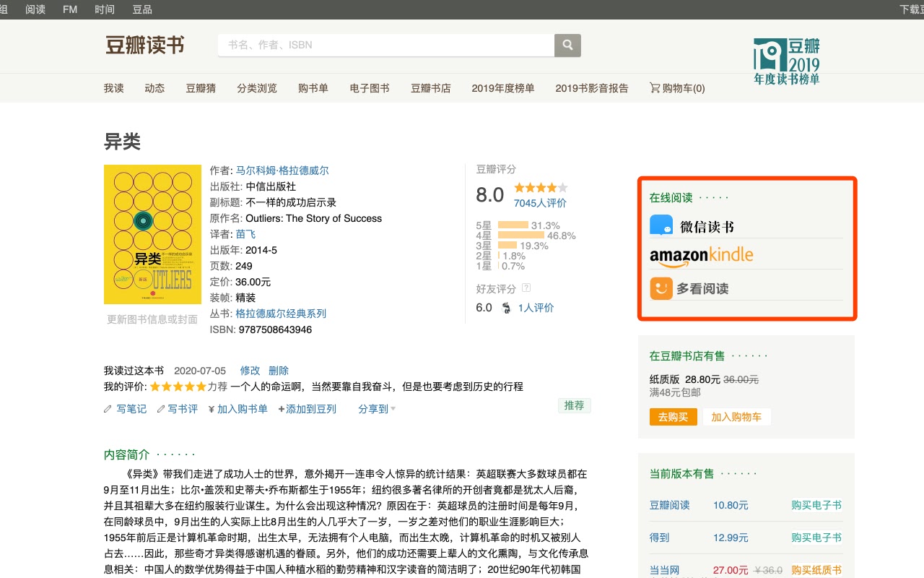This screenshot has height=578, width=924.
Task: Click 购买电子书 for 豆瓣阅读
Action: pyautogui.click(x=816, y=505)
